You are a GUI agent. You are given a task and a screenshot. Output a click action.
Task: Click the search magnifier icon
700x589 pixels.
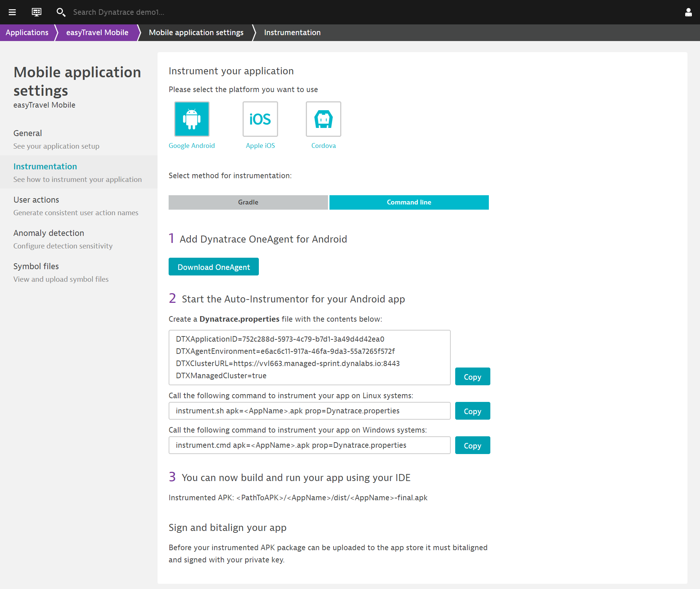pyautogui.click(x=61, y=12)
